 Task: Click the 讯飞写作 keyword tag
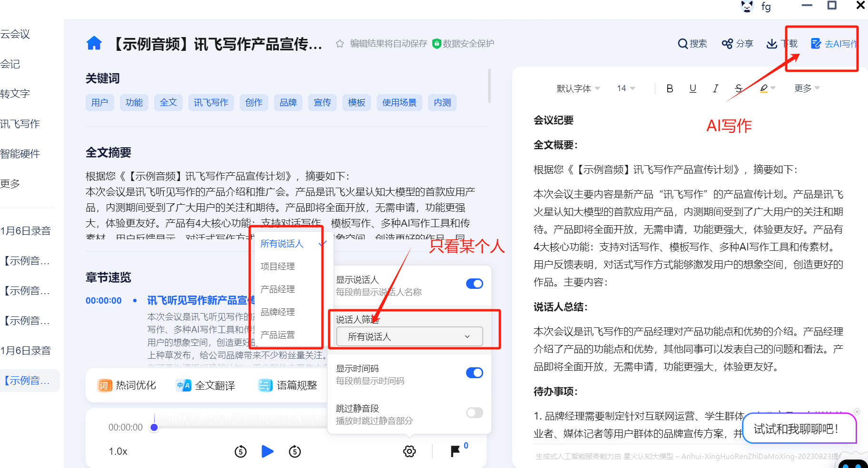coord(211,103)
